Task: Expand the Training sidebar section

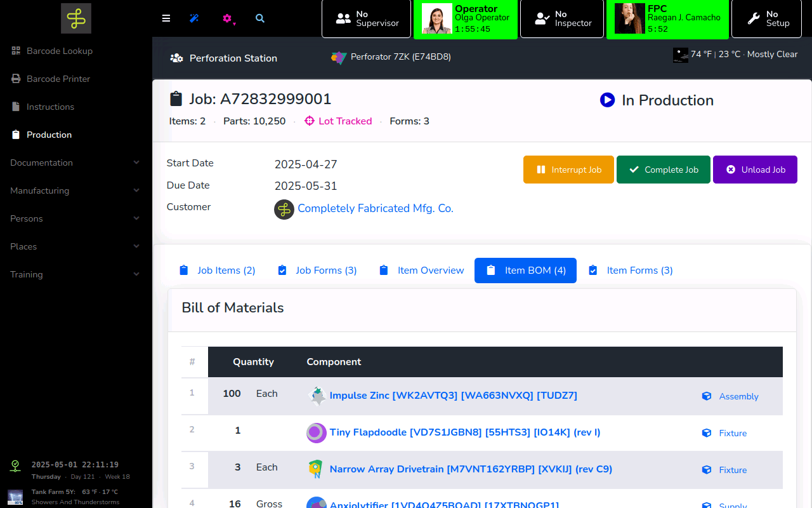Action: [x=75, y=274]
